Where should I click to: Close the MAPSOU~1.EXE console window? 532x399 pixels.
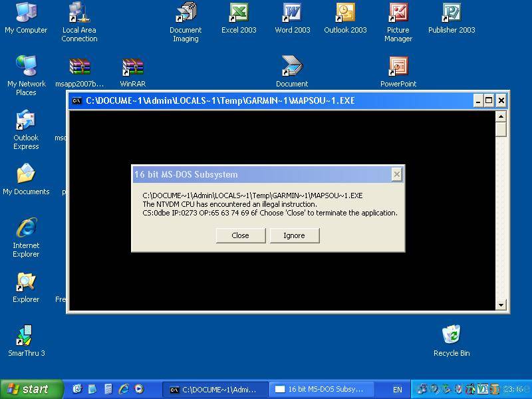(501, 101)
